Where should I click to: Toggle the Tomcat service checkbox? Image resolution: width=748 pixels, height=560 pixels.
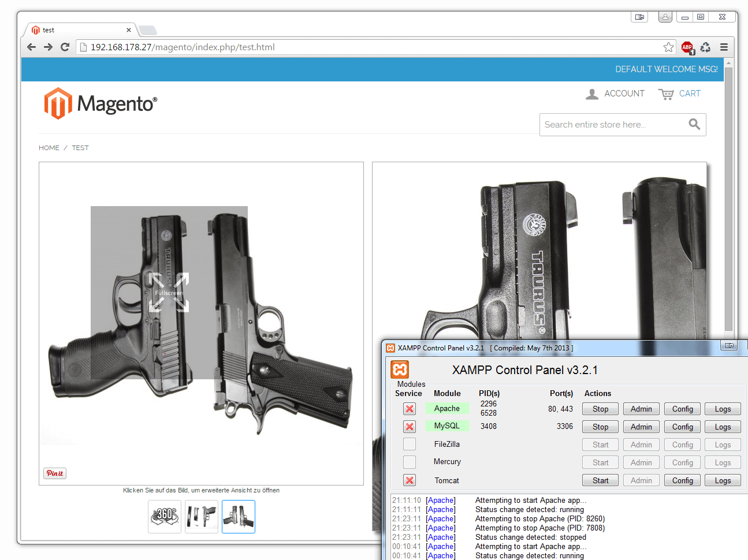coord(410,480)
